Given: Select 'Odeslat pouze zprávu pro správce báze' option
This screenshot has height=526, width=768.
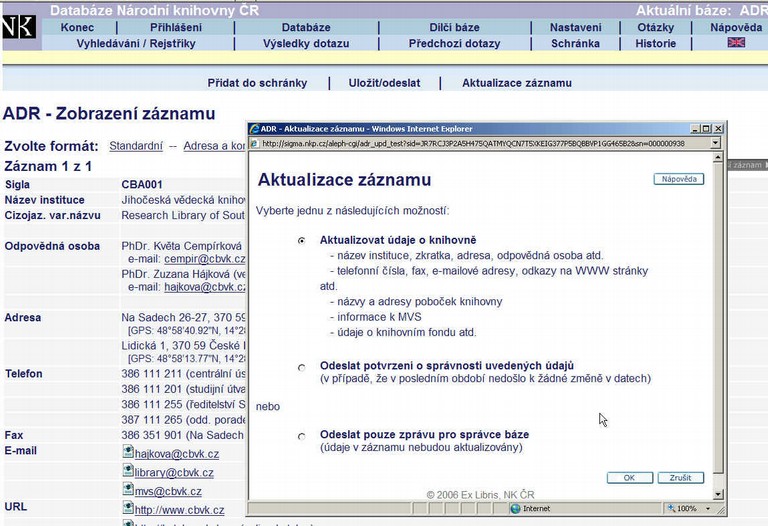Looking at the screenshot, I should coord(302,436).
